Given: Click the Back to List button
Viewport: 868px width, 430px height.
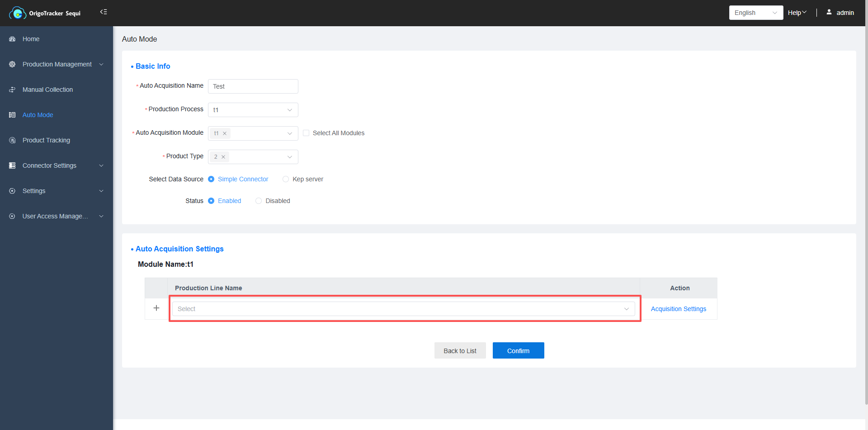Looking at the screenshot, I should 460,351.
